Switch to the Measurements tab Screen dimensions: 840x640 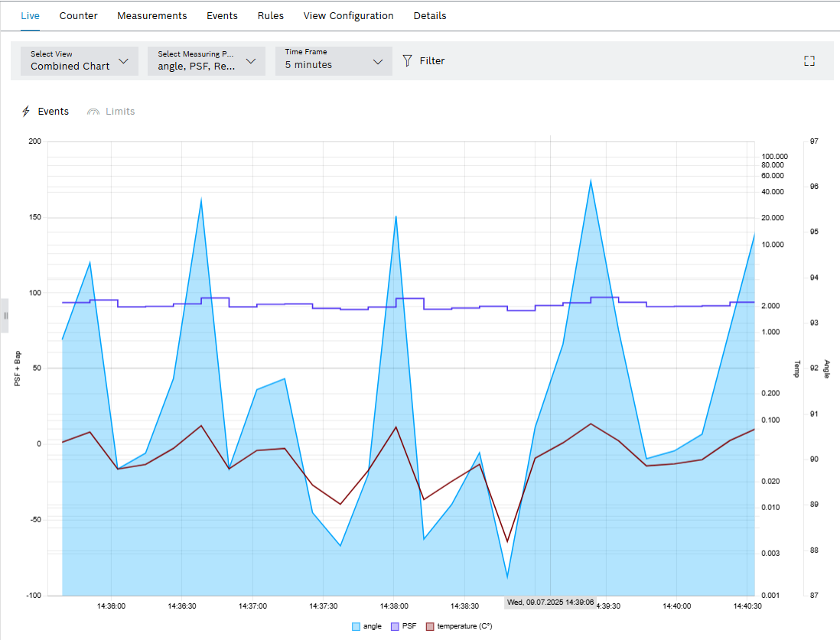click(x=151, y=15)
